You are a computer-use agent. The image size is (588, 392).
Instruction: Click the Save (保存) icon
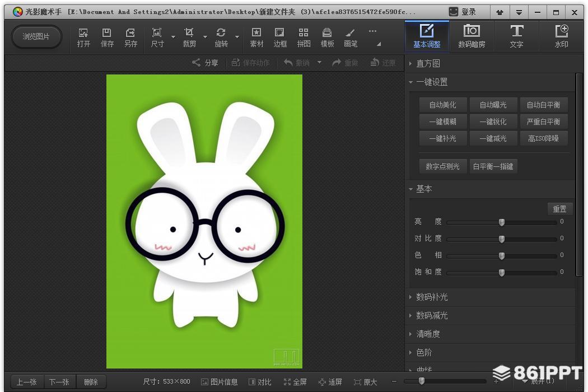click(107, 33)
